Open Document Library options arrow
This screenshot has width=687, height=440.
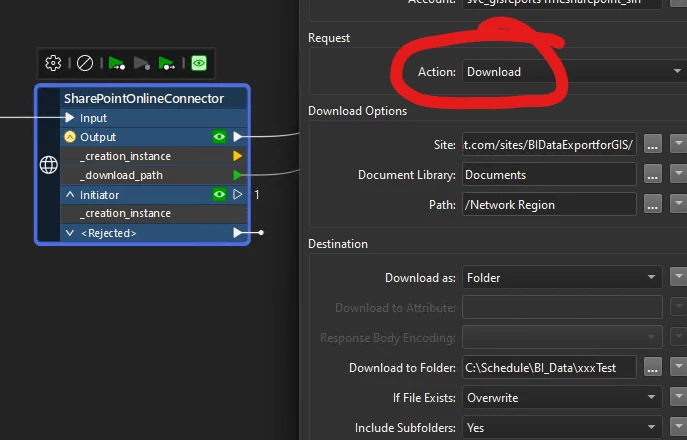[679, 174]
